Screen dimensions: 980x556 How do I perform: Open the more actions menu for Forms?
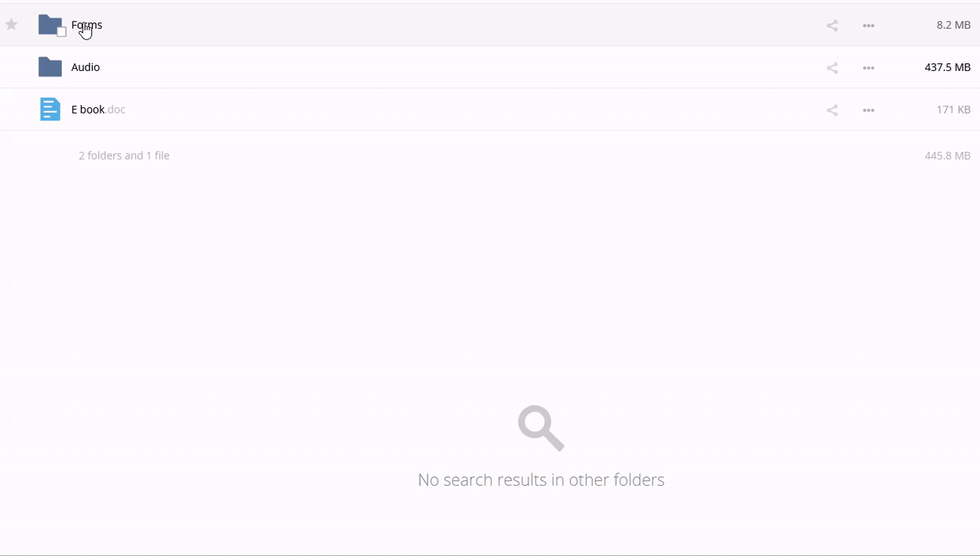pos(868,25)
